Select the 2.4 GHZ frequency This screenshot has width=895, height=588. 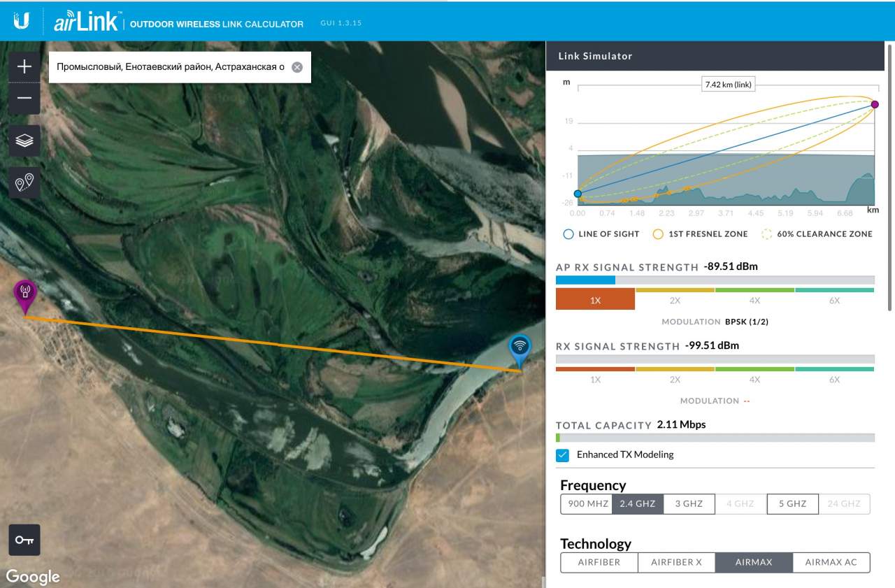pos(638,504)
